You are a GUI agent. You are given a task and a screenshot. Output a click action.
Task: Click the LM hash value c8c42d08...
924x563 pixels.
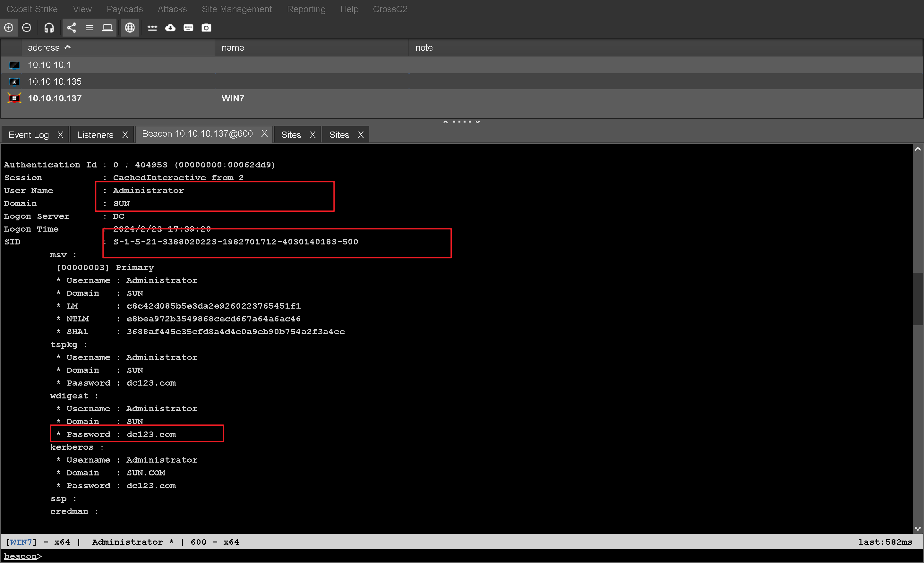click(213, 306)
